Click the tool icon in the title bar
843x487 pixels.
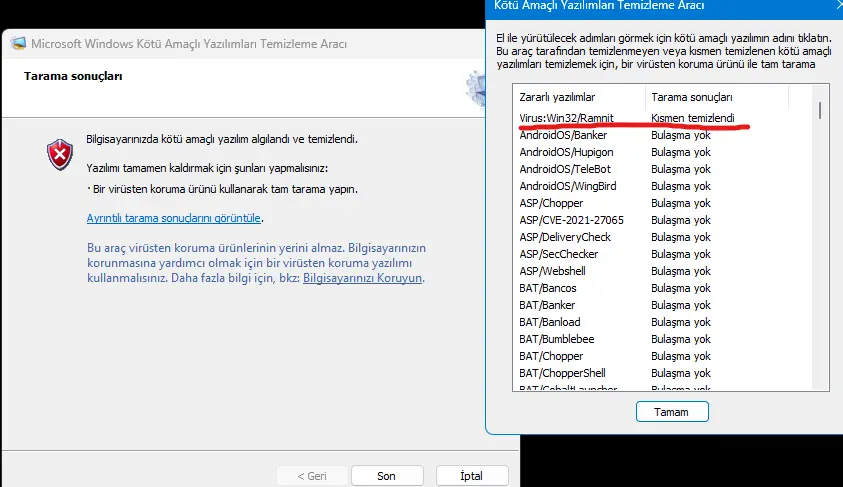pos(18,44)
